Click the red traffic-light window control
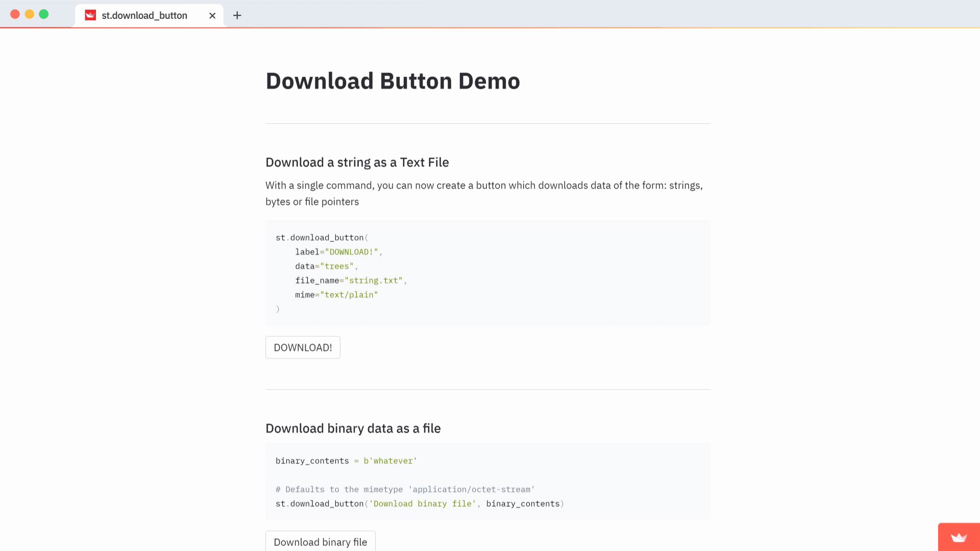Image resolution: width=980 pixels, height=551 pixels. click(15, 14)
